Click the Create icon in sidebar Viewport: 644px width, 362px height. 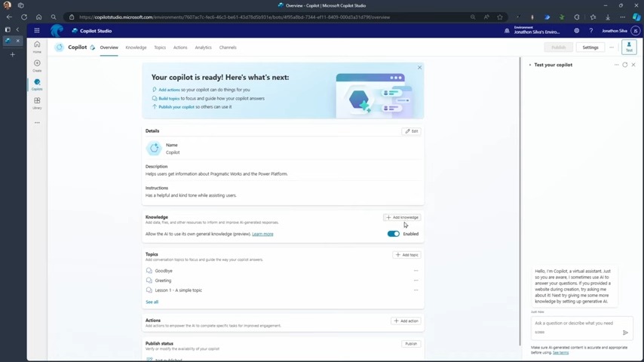tap(37, 65)
